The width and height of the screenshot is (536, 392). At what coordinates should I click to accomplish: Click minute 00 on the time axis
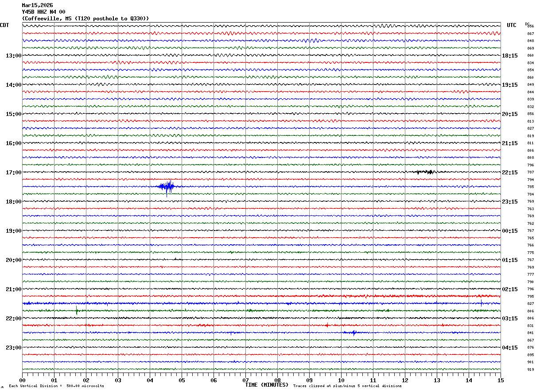[22, 380]
